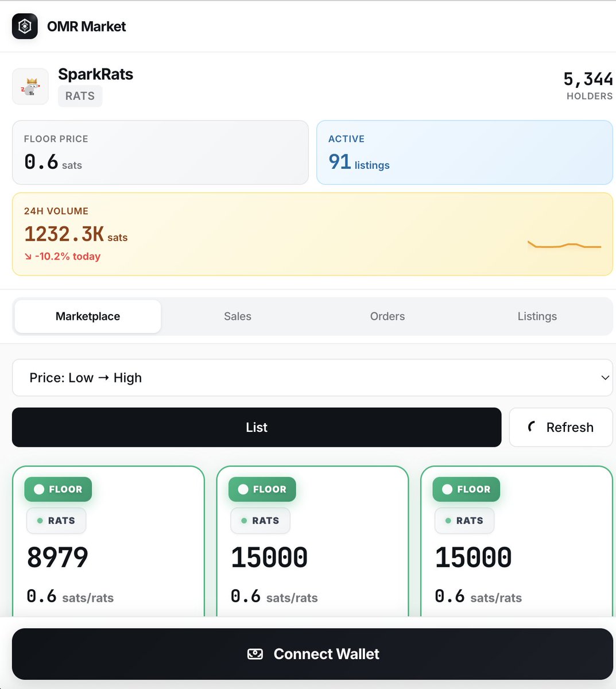Click the 24H volume sparkline chart
Screen dimensions: 616x689
pyautogui.click(x=564, y=245)
